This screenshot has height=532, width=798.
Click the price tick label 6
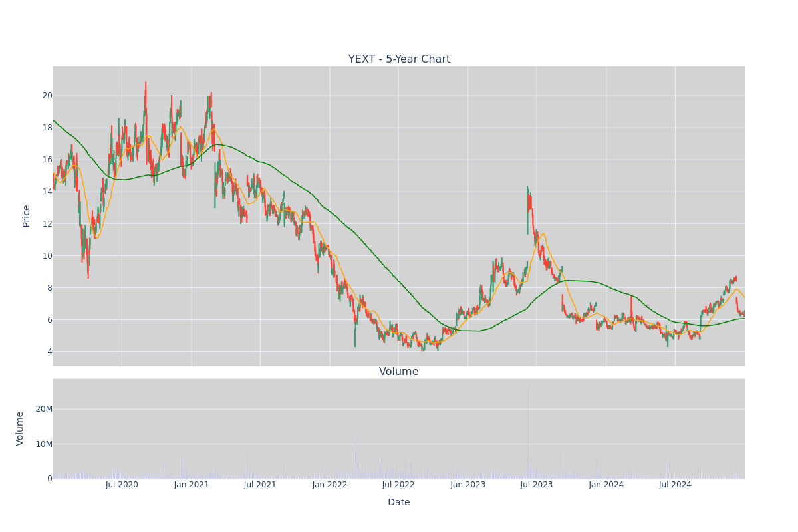[x=50, y=320]
